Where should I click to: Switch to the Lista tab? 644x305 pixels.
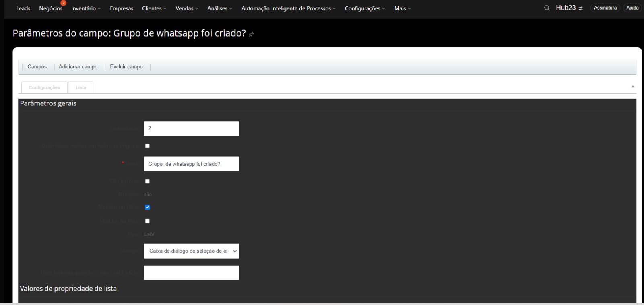click(81, 87)
